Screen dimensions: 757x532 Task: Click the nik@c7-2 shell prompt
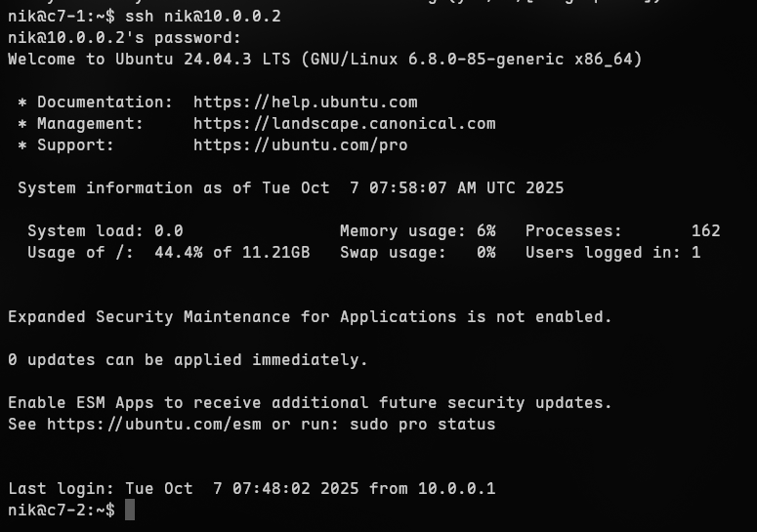61,511
